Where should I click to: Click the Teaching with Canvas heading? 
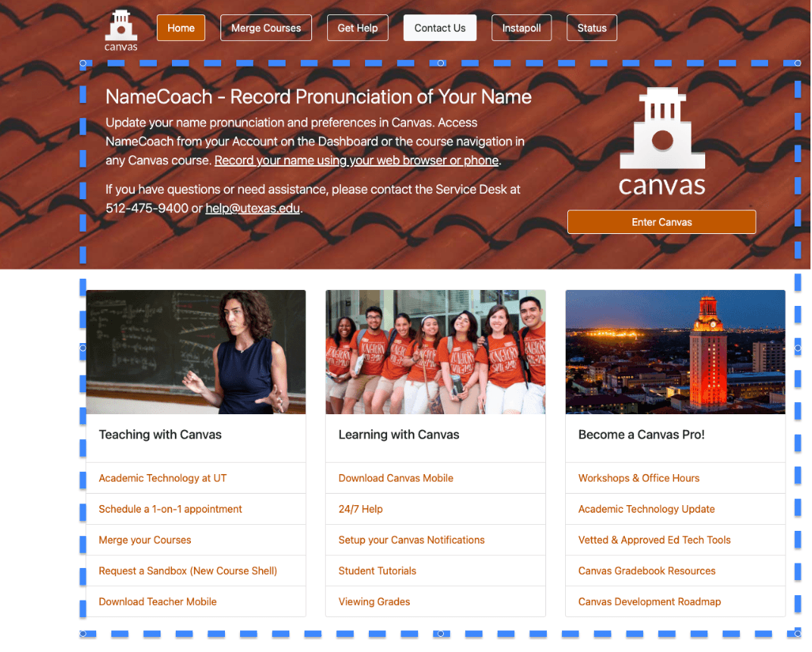[x=161, y=435]
